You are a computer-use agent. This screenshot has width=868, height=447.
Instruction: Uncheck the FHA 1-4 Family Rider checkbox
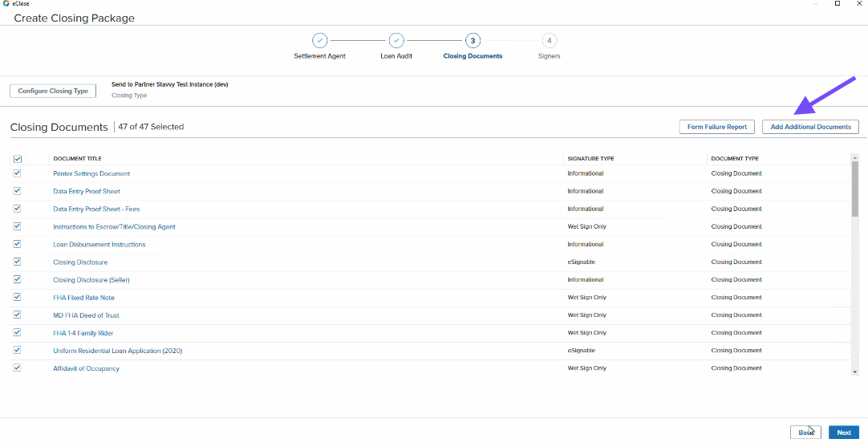click(x=17, y=333)
